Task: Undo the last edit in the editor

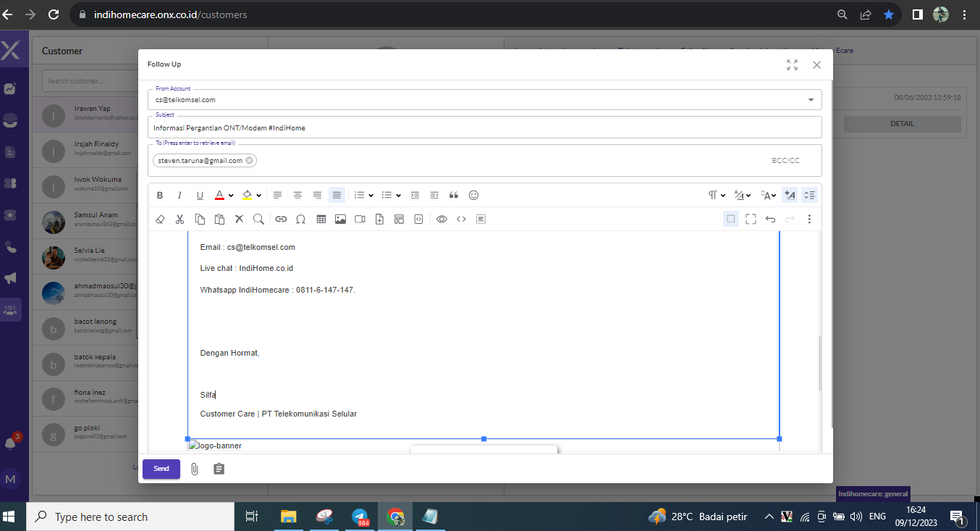Action: [x=770, y=219]
